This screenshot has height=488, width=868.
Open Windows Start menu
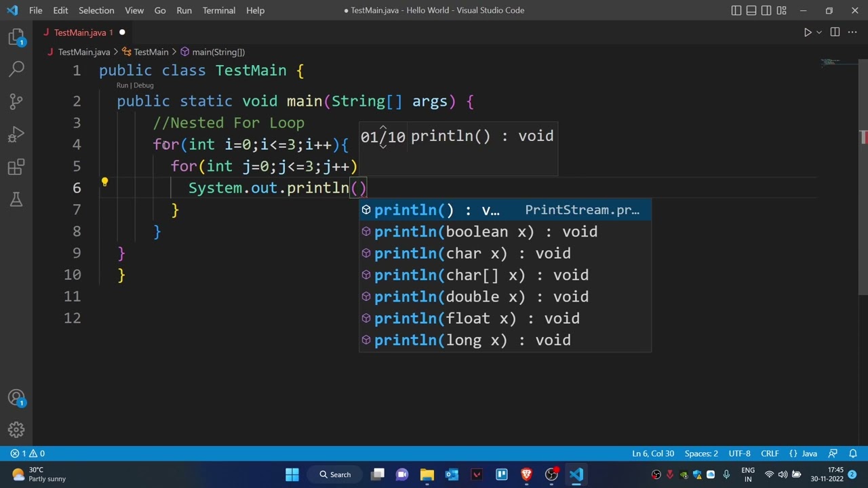click(292, 474)
